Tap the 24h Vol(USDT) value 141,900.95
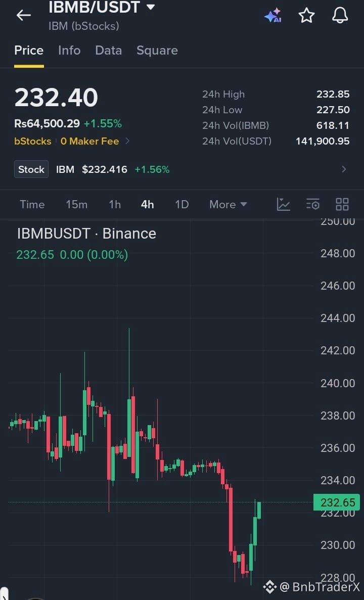 (323, 141)
